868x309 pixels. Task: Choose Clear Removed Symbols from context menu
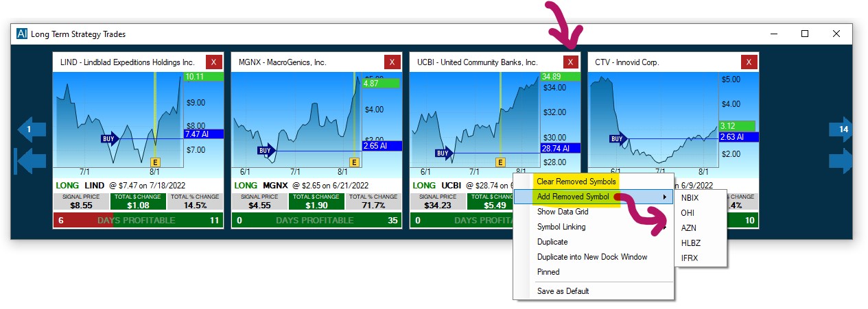click(576, 182)
